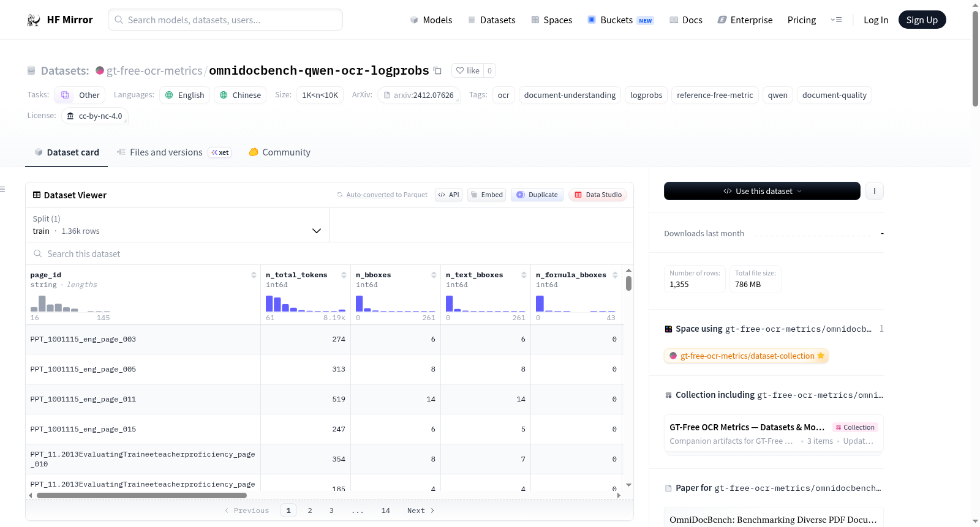The height and width of the screenshot is (527, 980).
Task: Like this dataset
Action: tap(468, 70)
